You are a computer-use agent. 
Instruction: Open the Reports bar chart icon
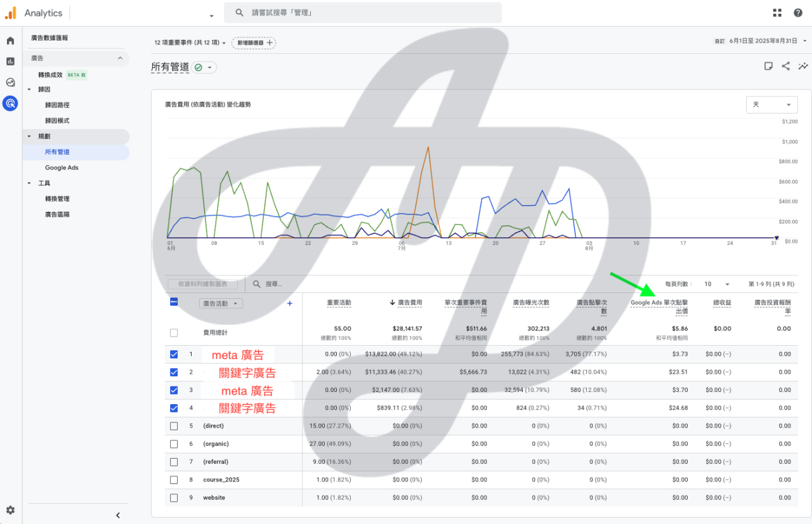[10, 62]
